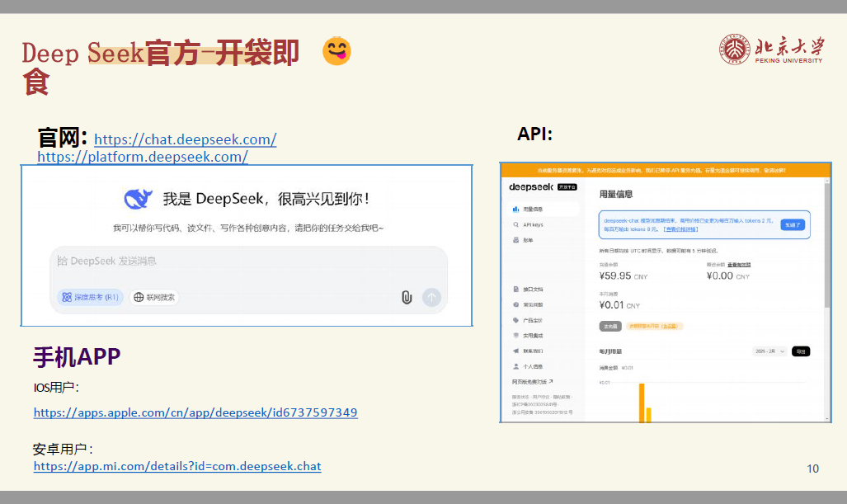Screen dimensions: 847x504
Task: Open 实用集成 integrations in sidebar
Action: point(529,336)
